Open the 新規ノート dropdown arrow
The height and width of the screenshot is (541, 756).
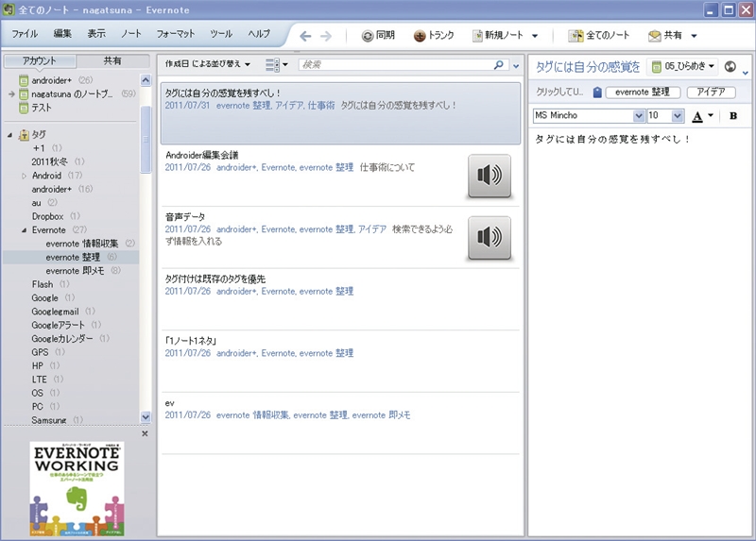[x=535, y=36]
